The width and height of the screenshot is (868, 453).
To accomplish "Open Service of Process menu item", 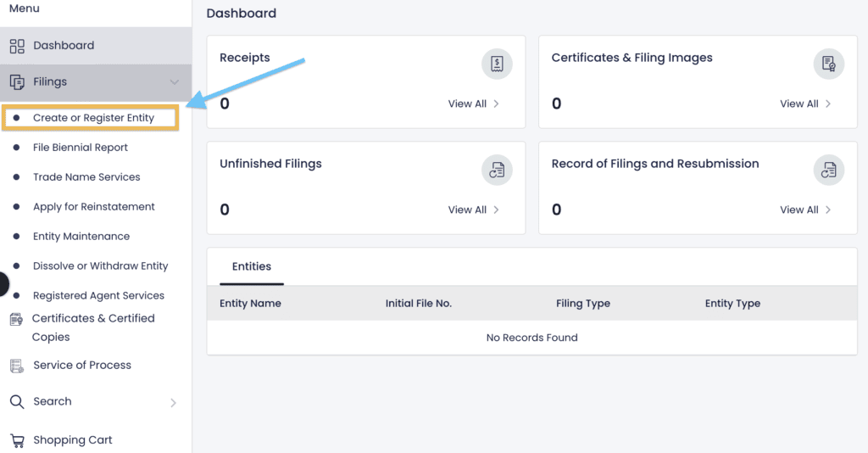I will pyautogui.click(x=82, y=365).
